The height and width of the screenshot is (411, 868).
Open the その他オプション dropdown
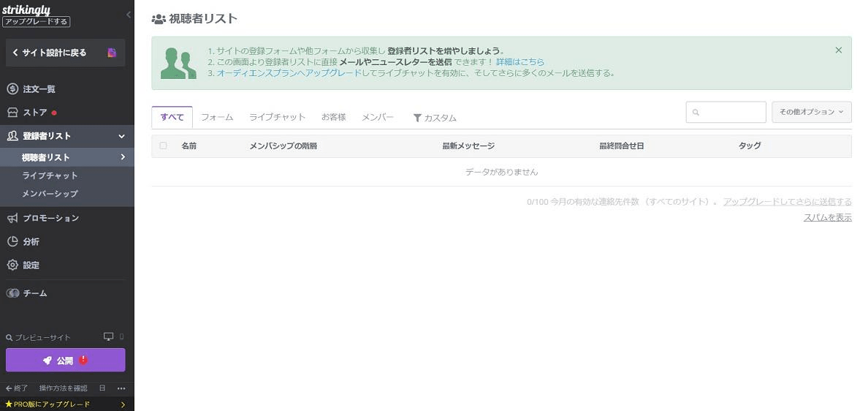(812, 112)
